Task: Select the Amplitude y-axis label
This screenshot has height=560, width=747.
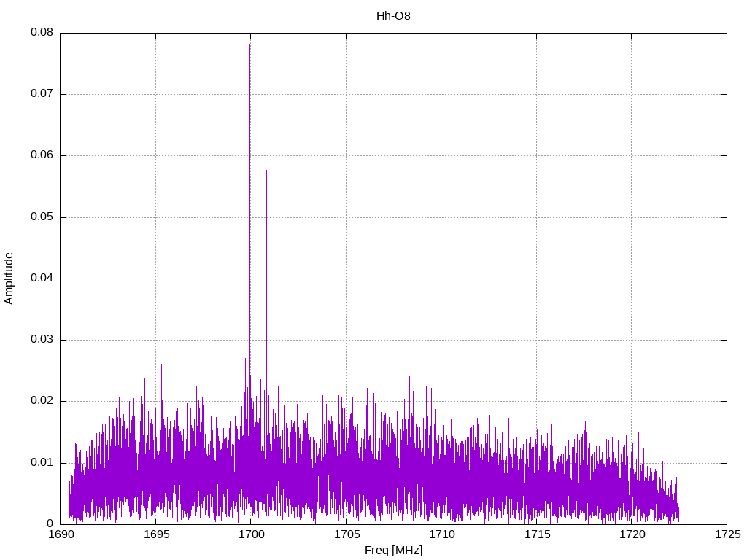Action: tap(9, 278)
